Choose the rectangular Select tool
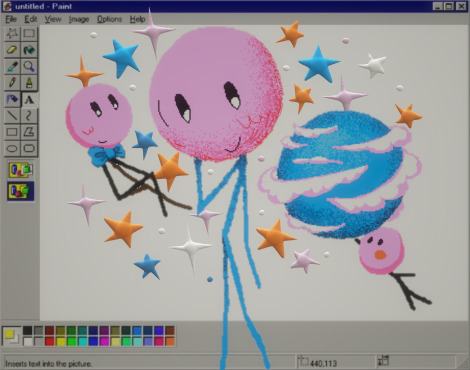 click(x=29, y=33)
